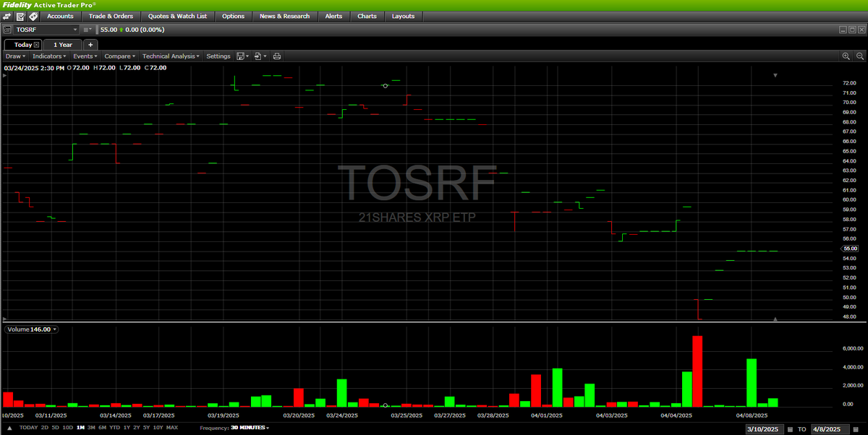Click the end date field 4/8/2025
868x435 pixels.
[830, 428]
